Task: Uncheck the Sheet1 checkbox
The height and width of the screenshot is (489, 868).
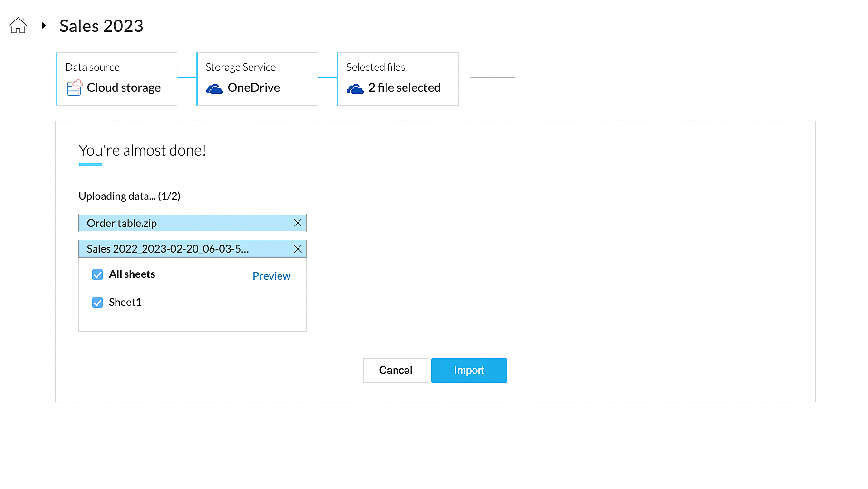Action: (97, 303)
